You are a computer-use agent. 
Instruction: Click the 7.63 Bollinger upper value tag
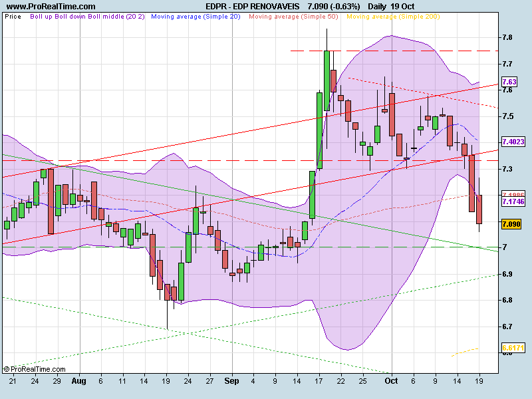coord(509,82)
